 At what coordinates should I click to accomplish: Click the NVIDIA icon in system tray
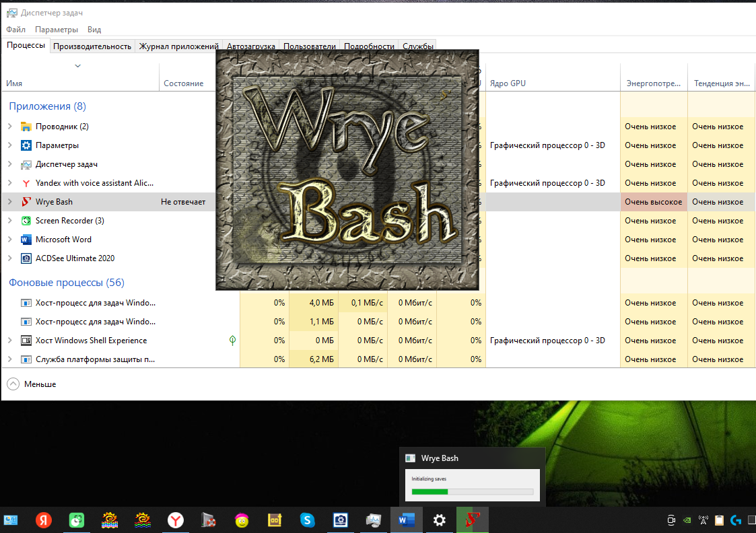[x=686, y=520]
